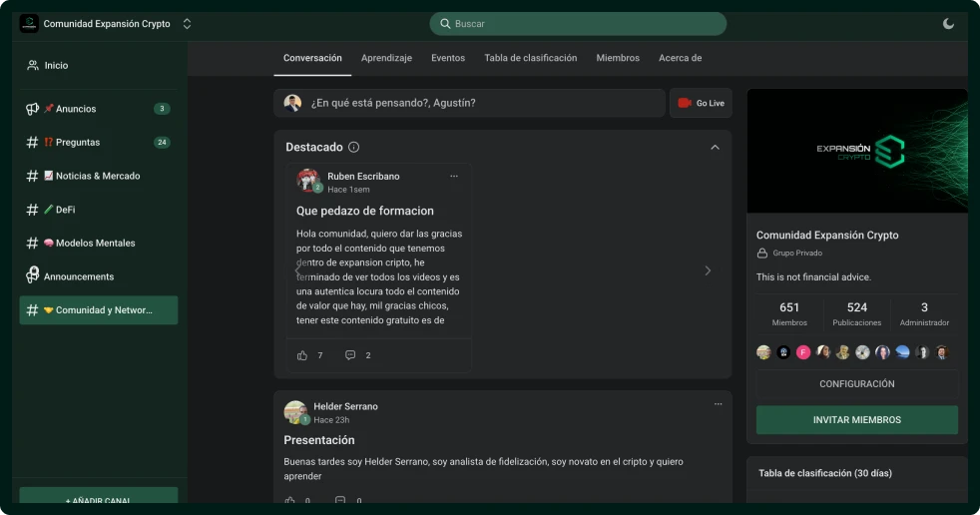Click the Buscar search field
Image resolution: width=980 pixels, height=515 pixels.
(578, 24)
